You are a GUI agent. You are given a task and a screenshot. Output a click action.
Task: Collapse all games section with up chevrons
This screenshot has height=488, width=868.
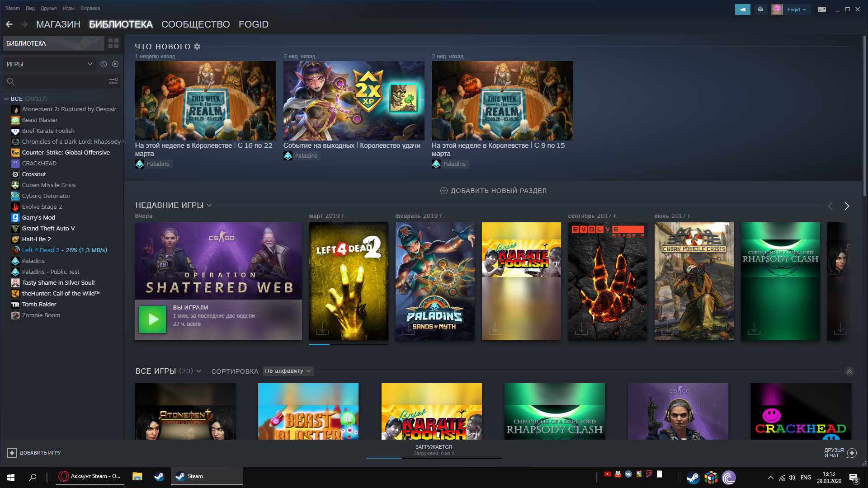coord(849,371)
